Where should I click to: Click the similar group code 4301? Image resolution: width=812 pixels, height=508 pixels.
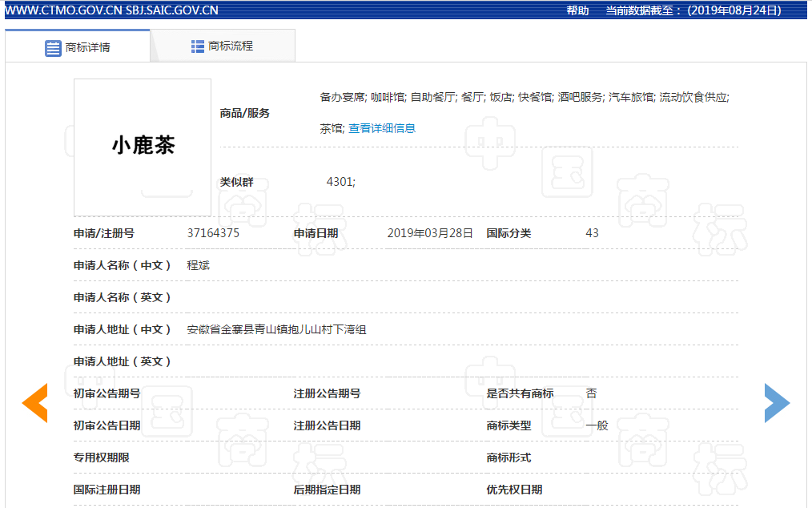tap(340, 182)
